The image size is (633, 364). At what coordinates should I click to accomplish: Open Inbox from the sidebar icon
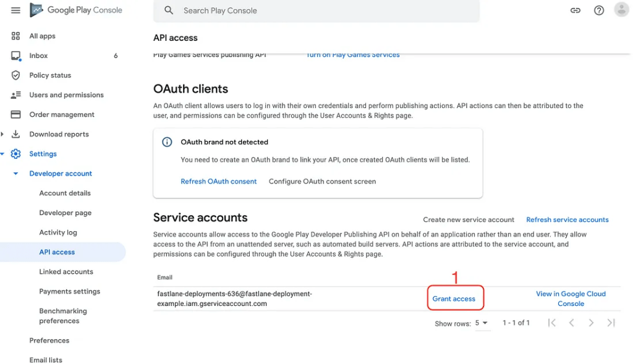pos(15,56)
